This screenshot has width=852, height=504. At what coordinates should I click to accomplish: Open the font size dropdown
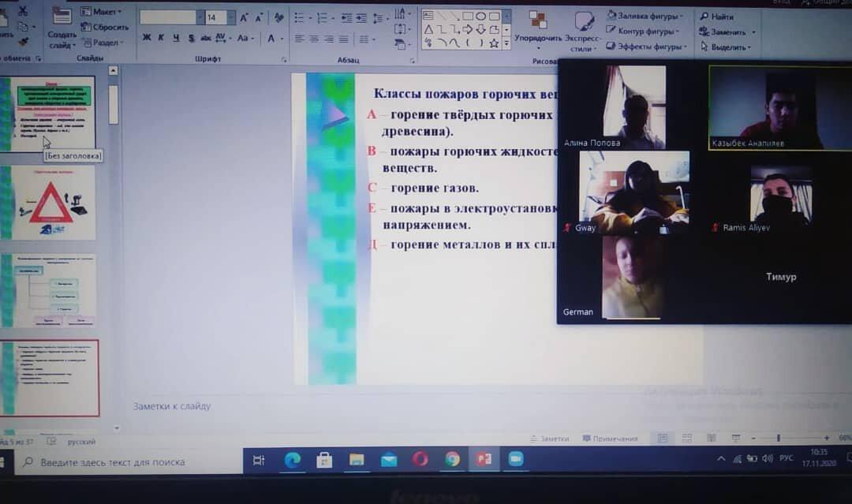tap(230, 17)
